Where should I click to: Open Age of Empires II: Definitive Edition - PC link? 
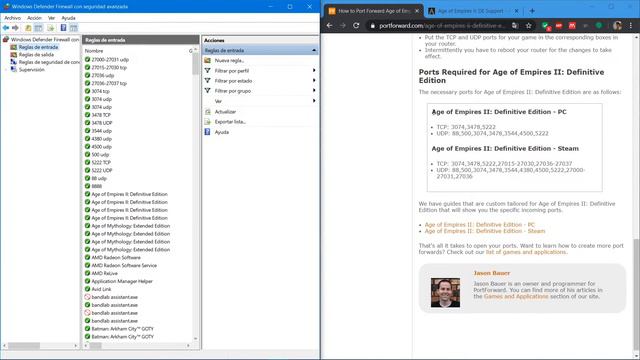tap(480, 224)
